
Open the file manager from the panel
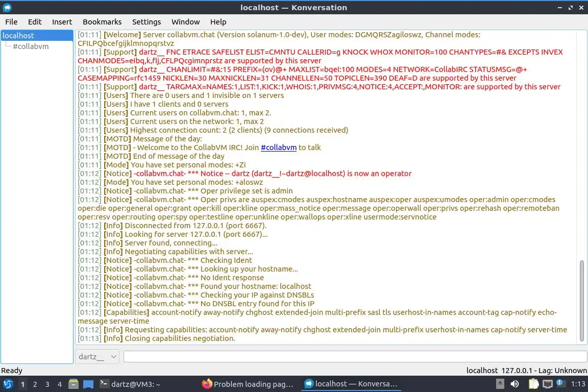[73, 384]
